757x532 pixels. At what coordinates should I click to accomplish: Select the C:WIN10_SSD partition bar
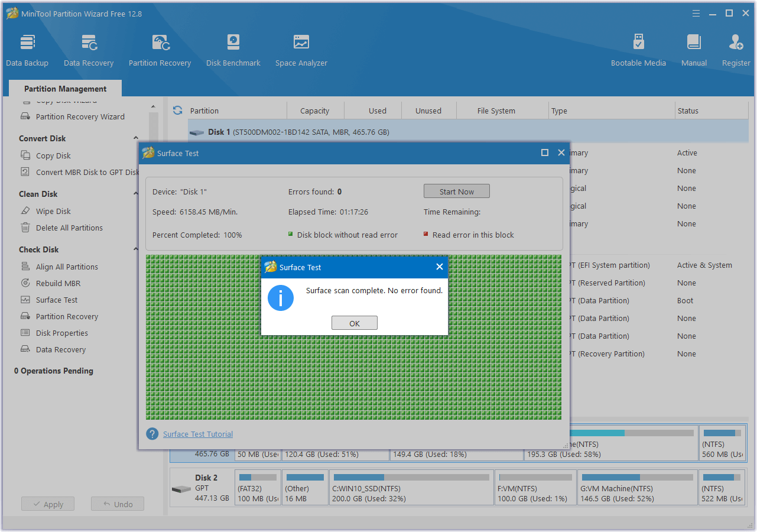[411, 487]
